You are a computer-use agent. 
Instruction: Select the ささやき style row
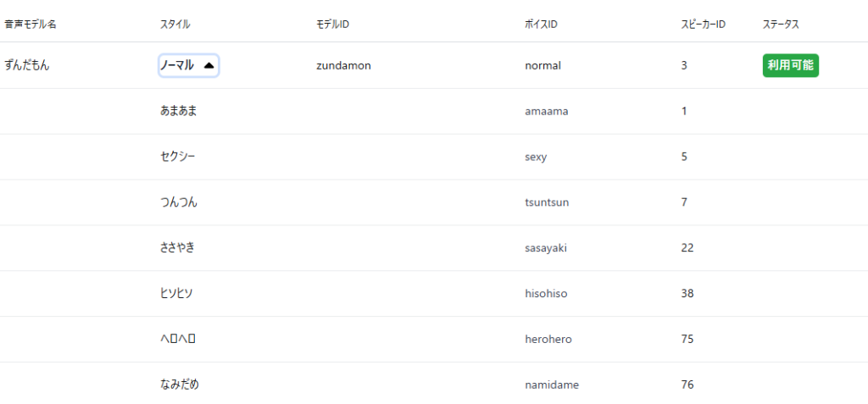(178, 247)
